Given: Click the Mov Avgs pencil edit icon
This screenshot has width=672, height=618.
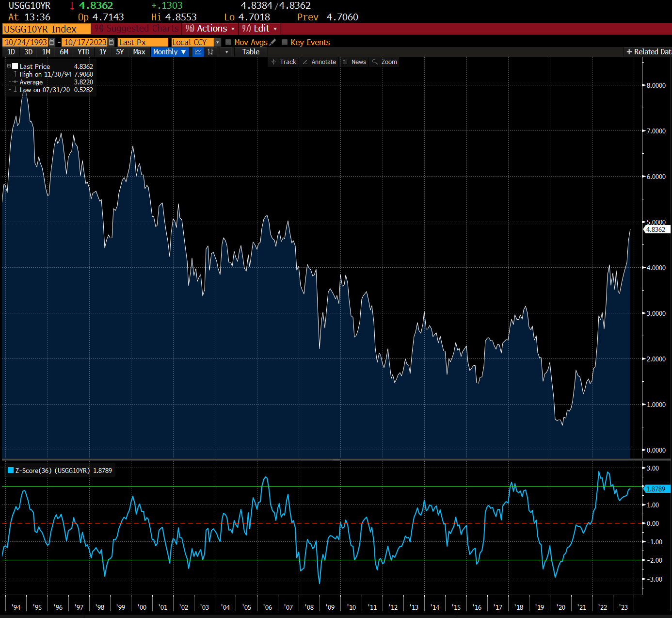Looking at the screenshot, I should 273,42.
